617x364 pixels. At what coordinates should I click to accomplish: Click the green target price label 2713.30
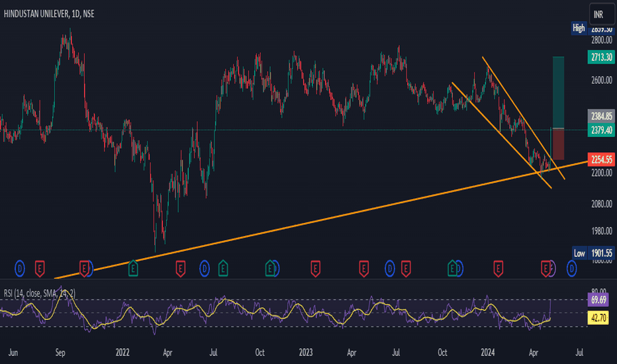coord(601,57)
